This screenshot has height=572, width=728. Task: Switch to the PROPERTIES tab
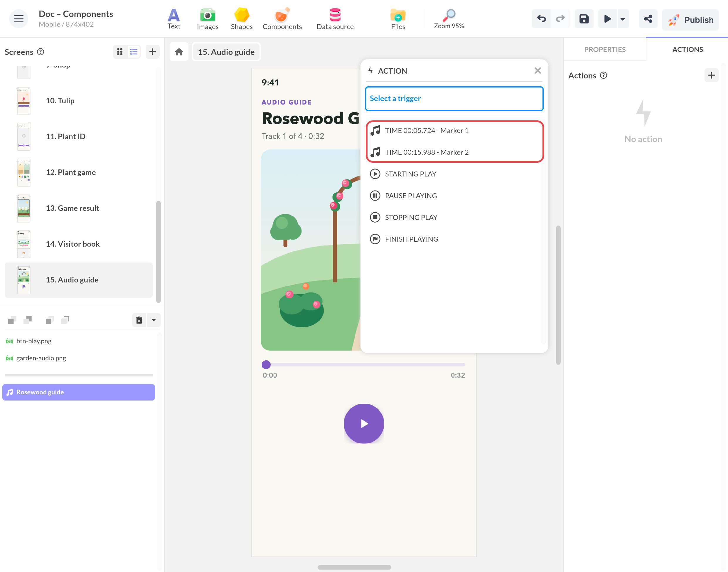(604, 49)
